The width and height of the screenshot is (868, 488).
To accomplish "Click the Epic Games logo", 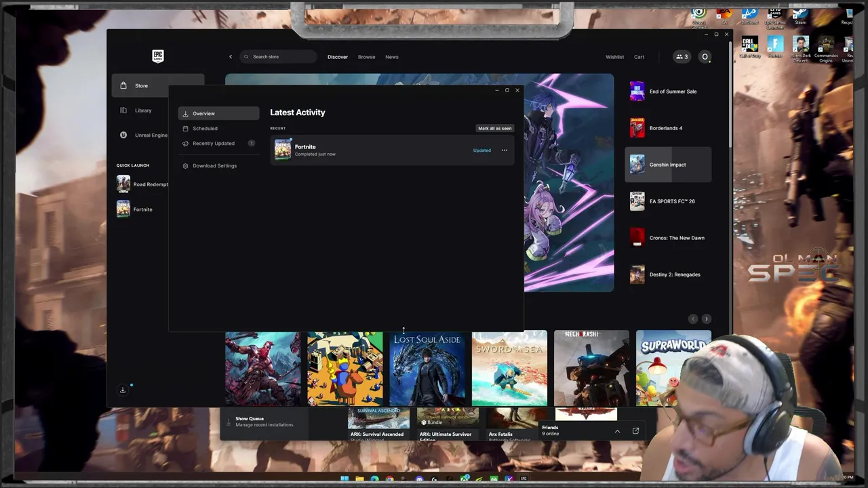I will (157, 56).
